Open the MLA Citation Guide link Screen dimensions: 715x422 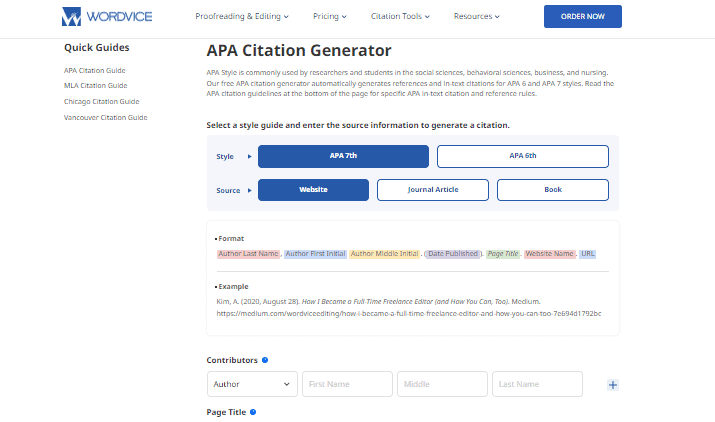pos(95,86)
